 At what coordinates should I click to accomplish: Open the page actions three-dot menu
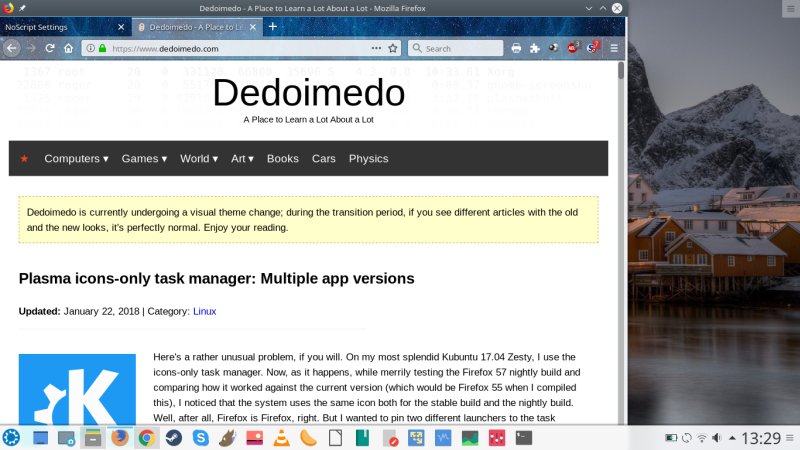tap(376, 48)
